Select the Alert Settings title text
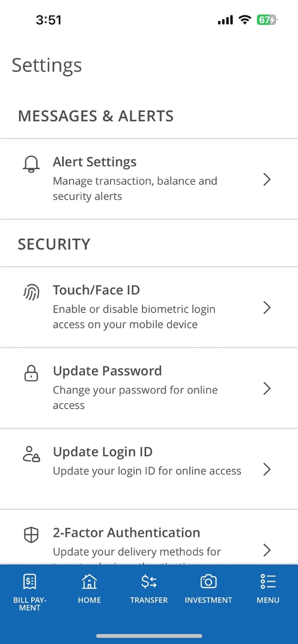Image resolution: width=298 pixels, height=644 pixels. [x=94, y=162]
